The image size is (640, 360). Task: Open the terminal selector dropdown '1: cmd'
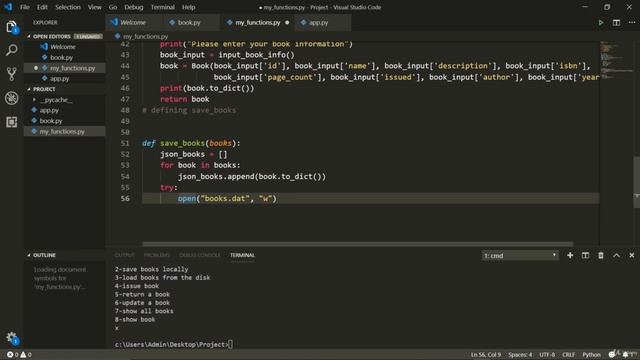click(520, 256)
